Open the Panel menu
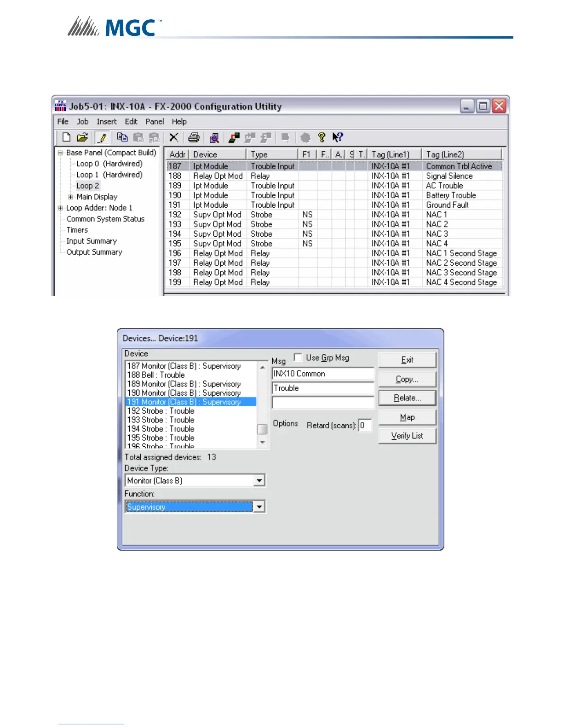 pyautogui.click(x=155, y=122)
